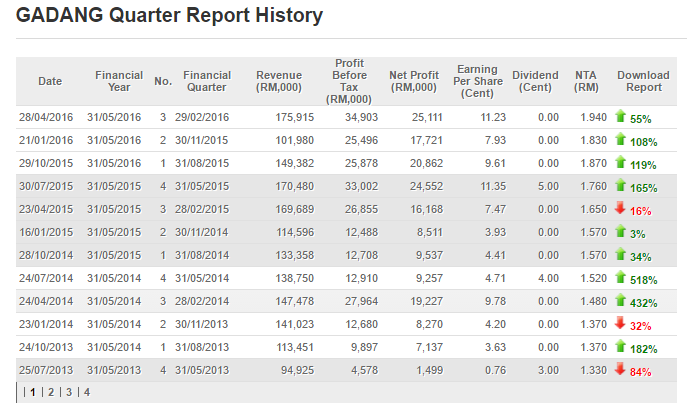
Task: Select date cell 28/10/2014
Action: pos(46,255)
